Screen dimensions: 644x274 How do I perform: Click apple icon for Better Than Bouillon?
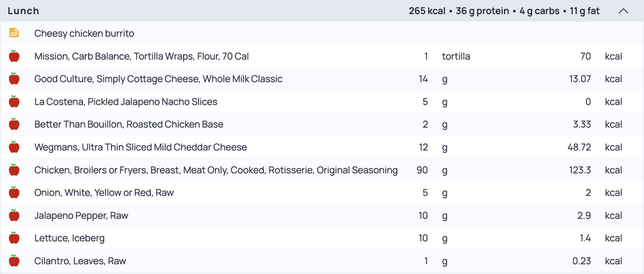14,124
